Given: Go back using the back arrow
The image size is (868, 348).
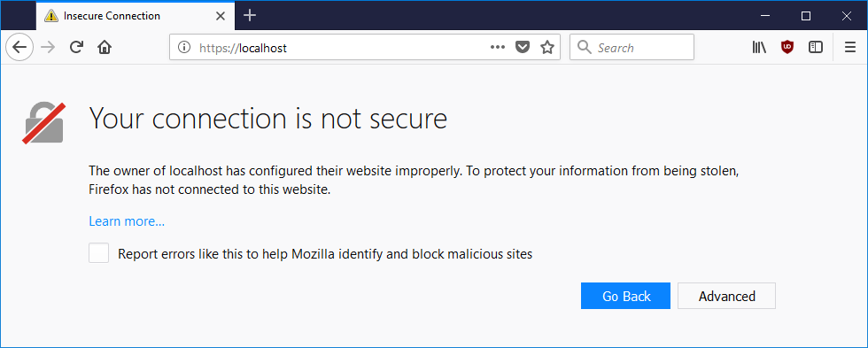Looking at the screenshot, I should (x=19, y=48).
